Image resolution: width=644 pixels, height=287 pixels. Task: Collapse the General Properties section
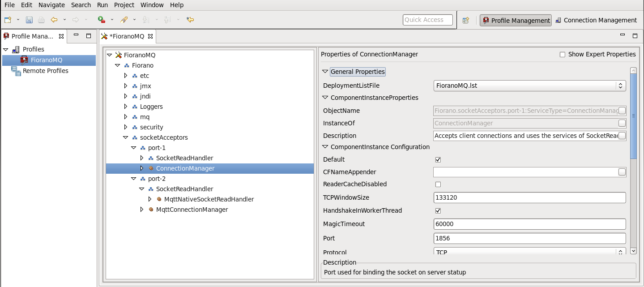325,72
